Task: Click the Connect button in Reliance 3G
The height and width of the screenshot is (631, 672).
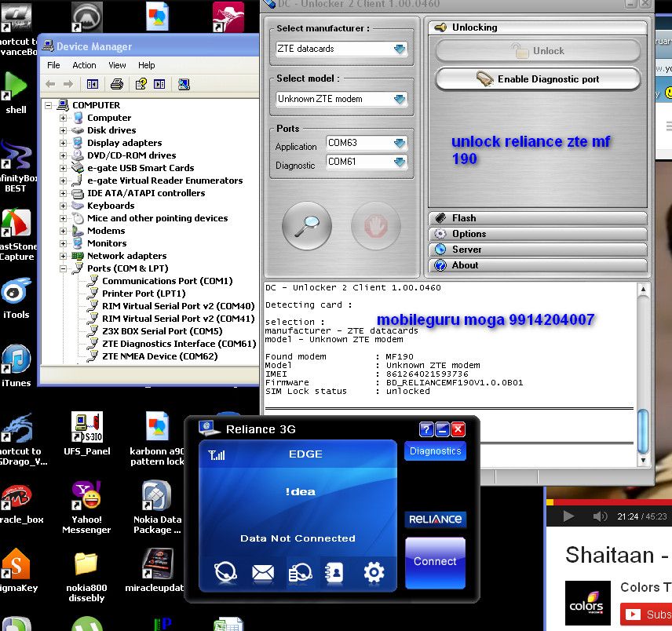Action: pos(435,563)
